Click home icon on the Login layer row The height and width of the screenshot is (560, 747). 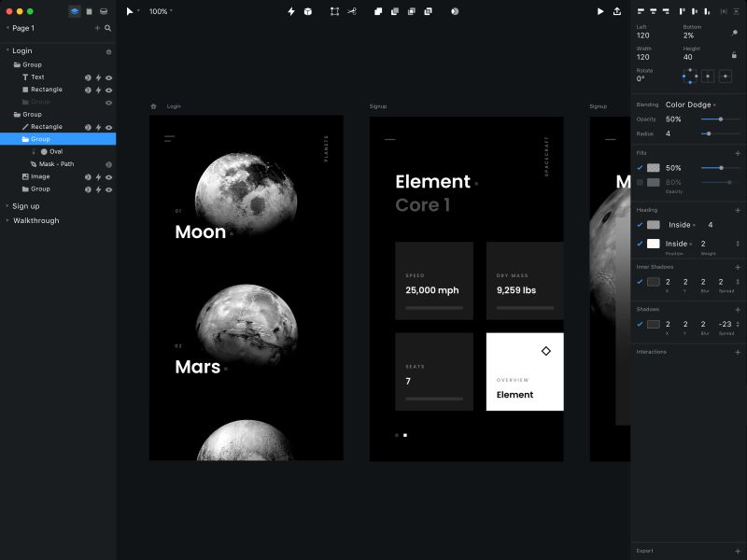[108, 51]
